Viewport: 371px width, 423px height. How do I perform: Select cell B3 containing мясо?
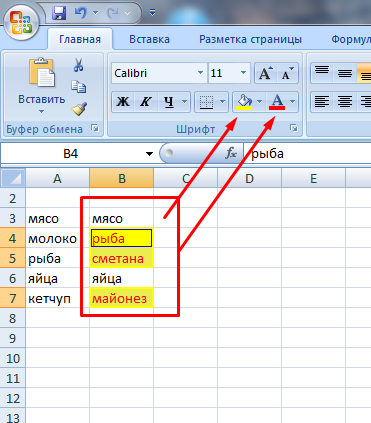pos(122,218)
